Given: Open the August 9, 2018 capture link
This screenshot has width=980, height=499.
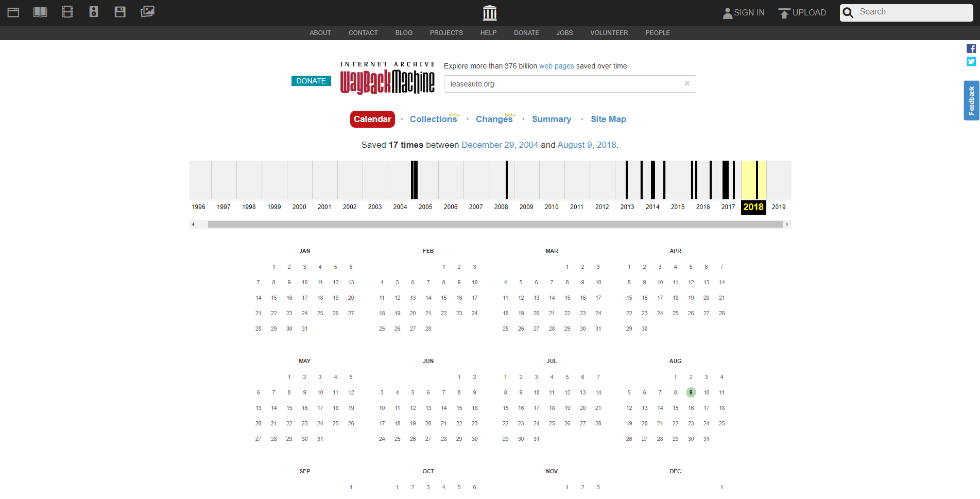Looking at the screenshot, I should pyautogui.click(x=587, y=145).
